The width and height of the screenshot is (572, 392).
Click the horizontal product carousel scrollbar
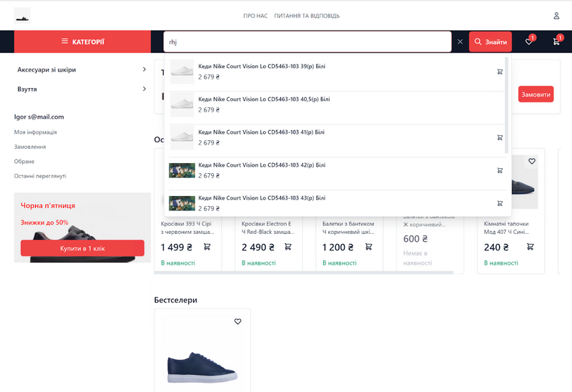pyautogui.click(x=303, y=273)
